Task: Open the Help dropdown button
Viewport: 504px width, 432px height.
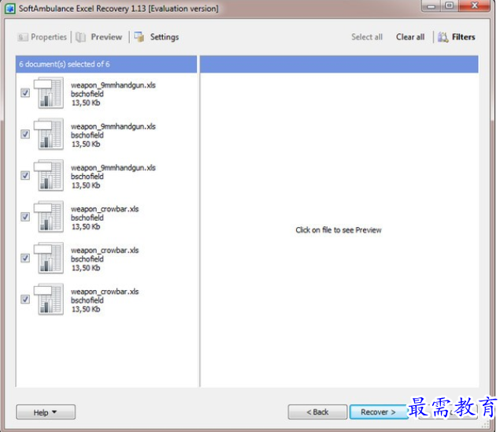Action: pos(46,412)
